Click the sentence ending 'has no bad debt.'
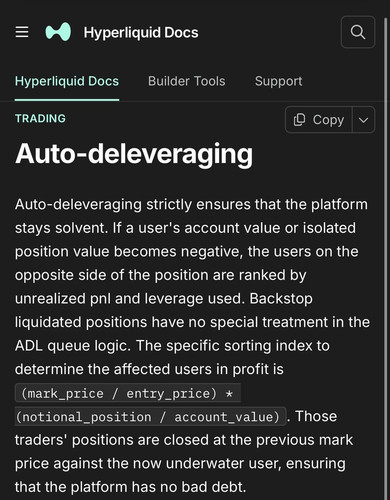This screenshot has height=500, width=390. [x=130, y=487]
